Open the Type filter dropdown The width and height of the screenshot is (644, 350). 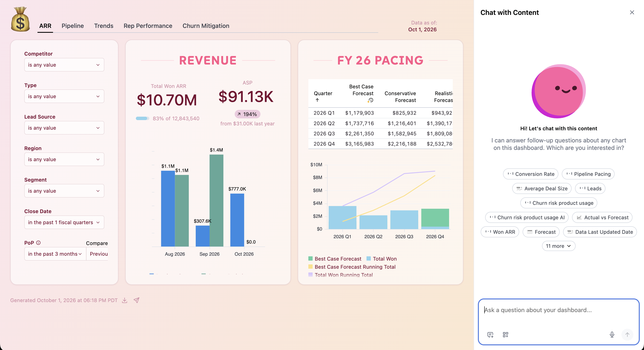[64, 96]
